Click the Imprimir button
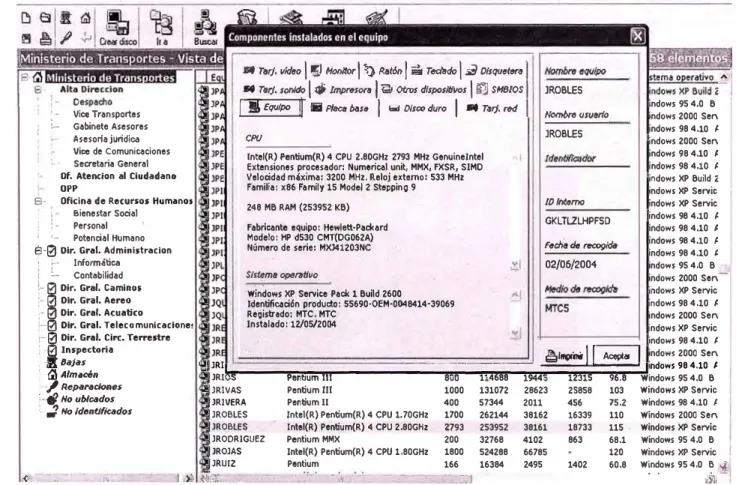The width and height of the screenshot is (736, 485). (565, 356)
